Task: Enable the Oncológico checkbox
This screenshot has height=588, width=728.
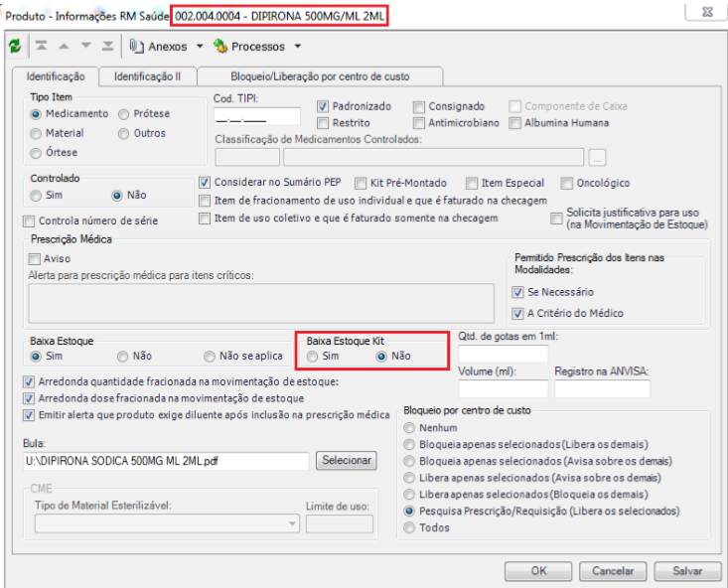Action: pos(566,184)
